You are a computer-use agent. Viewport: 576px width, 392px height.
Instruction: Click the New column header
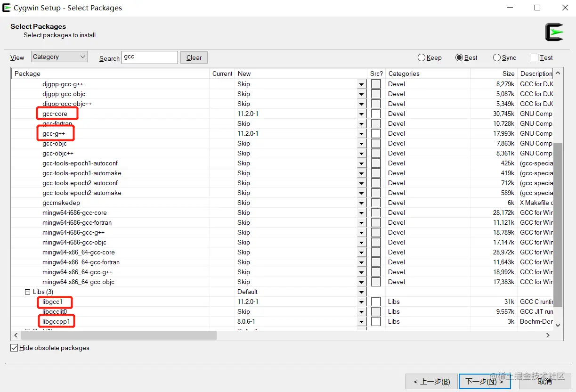click(301, 73)
